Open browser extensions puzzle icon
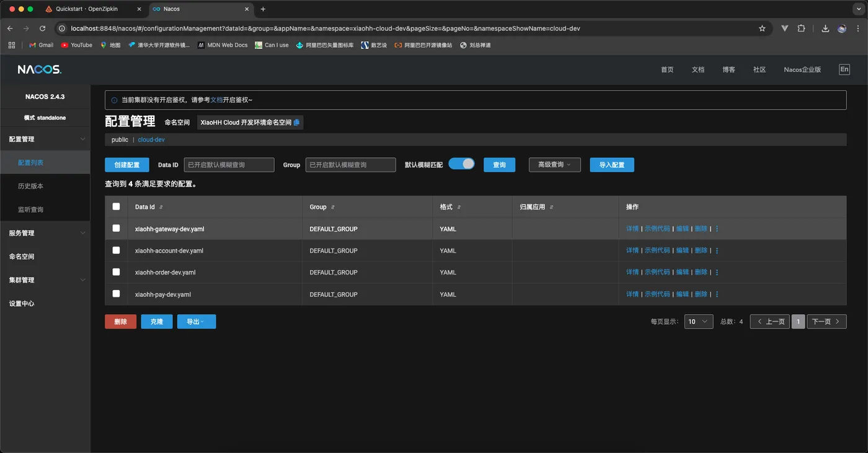The image size is (868, 453). tap(801, 29)
